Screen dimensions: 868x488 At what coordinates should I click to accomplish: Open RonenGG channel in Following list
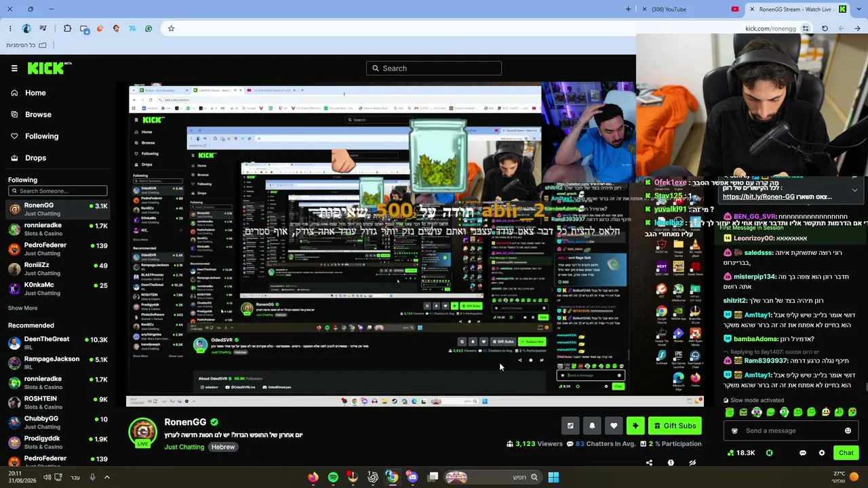pos(58,209)
